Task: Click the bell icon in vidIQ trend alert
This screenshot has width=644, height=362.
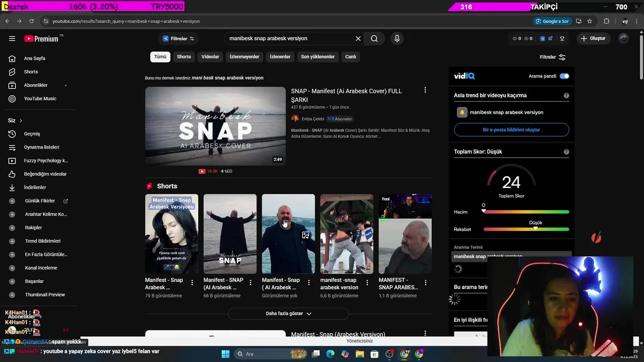Action: click(x=462, y=112)
